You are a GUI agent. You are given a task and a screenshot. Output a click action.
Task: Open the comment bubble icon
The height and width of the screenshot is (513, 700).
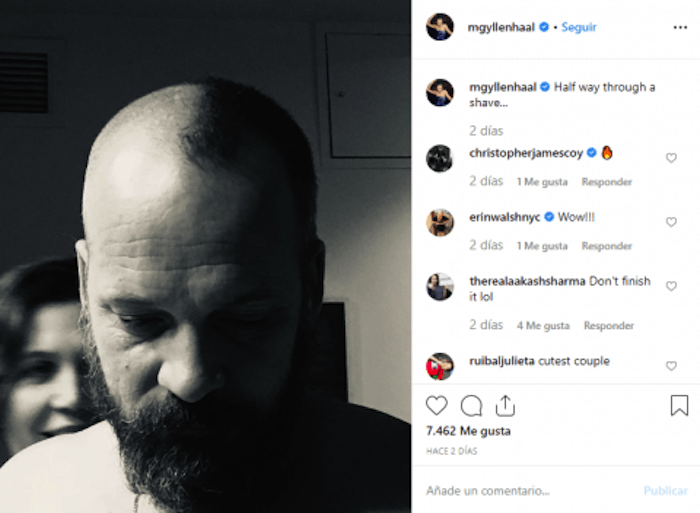[x=471, y=405]
